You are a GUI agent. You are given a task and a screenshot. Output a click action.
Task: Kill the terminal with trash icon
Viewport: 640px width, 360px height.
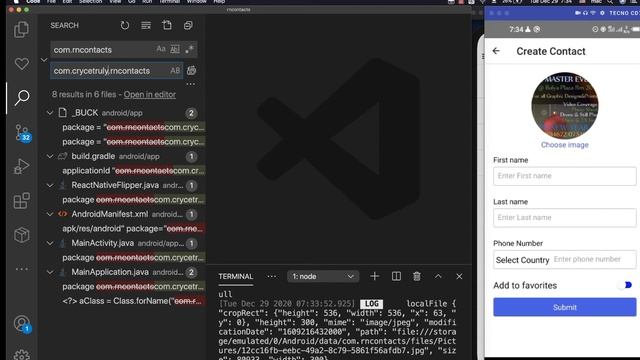[x=416, y=276]
